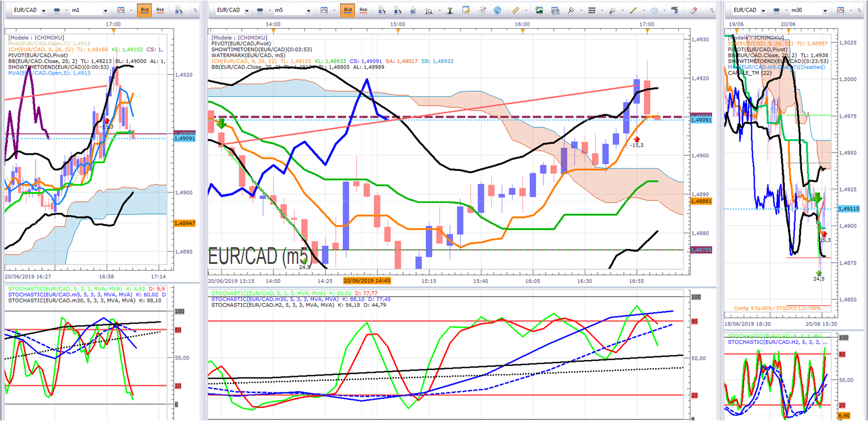The height and width of the screenshot is (421, 868).
Task: Select the green trend line tool
Action: coord(634,10)
